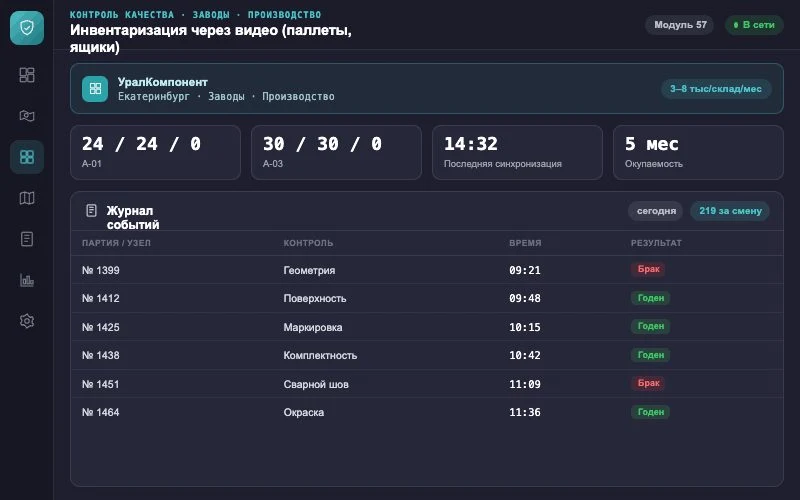Click the Комплектность control cell
Viewport: 800px width, 500px height.
(x=320, y=356)
